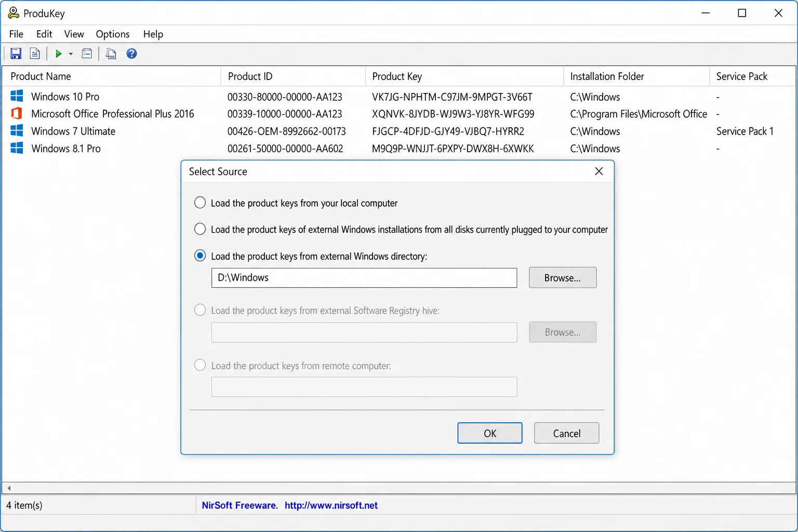The height and width of the screenshot is (532, 798).
Task: Click product key XQNVK-8JYDB-WJ9W3-YJ8YR-WFG99
Action: (453, 114)
